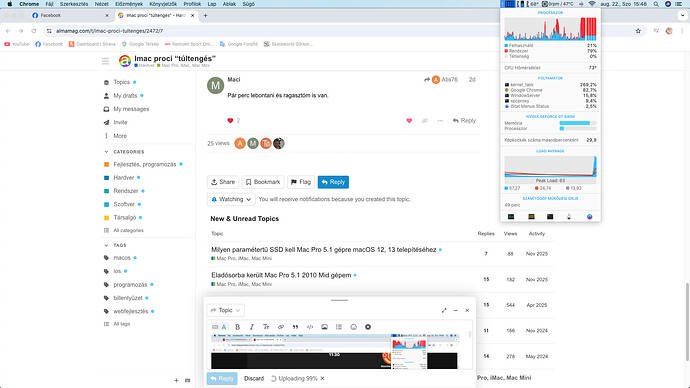Open Apple menu
Viewport: 690px width, 388px height.
pyautogui.click(x=10, y=4)
